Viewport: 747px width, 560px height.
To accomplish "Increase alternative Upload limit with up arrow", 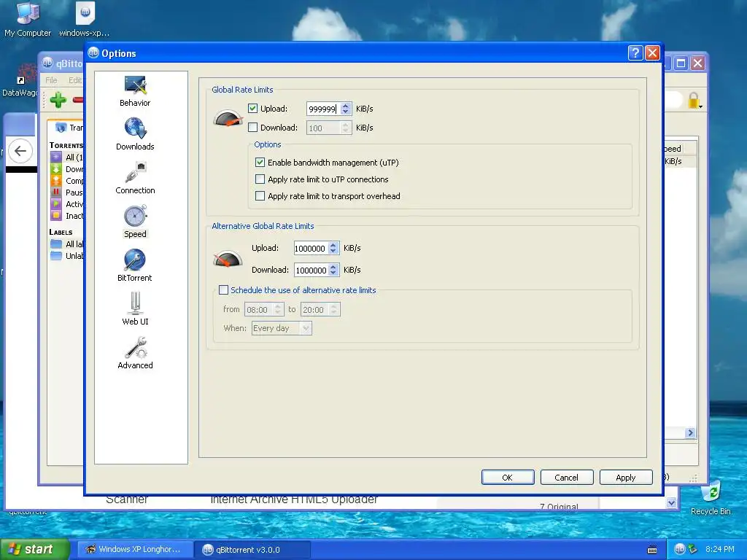I will pos(333,245).
